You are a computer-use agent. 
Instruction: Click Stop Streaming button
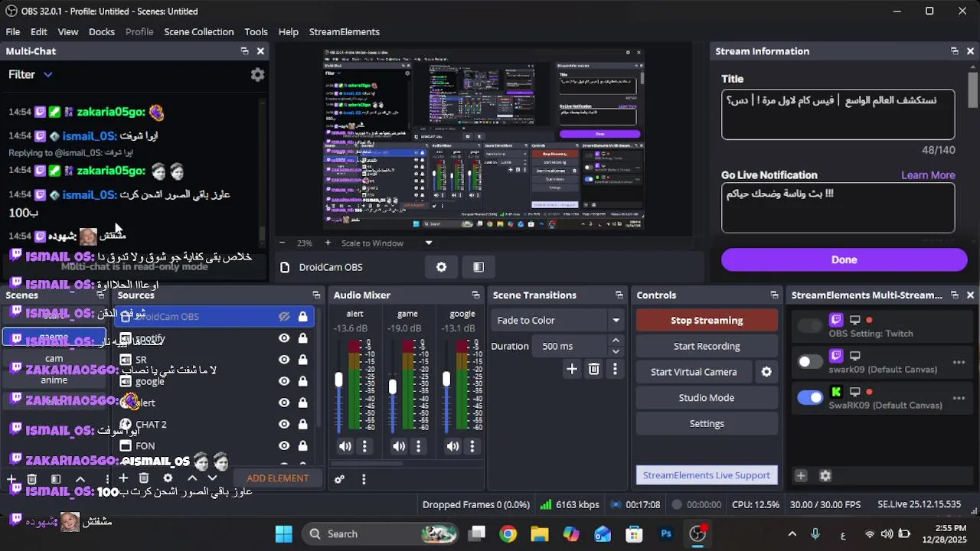click(x=707, y=321)
